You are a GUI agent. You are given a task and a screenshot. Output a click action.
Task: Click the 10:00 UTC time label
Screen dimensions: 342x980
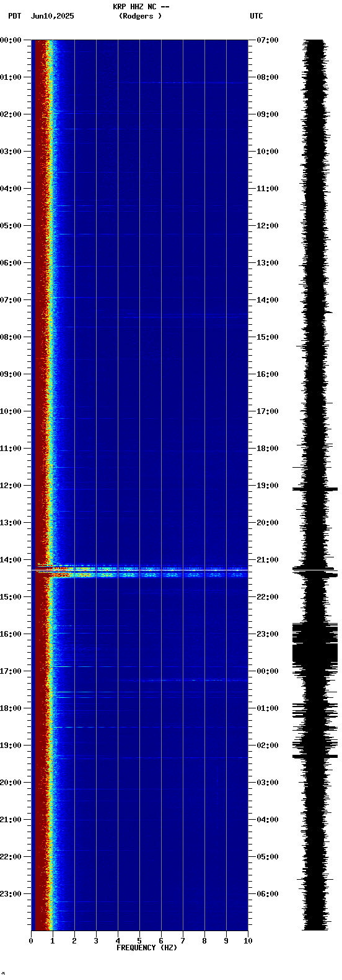268,152
